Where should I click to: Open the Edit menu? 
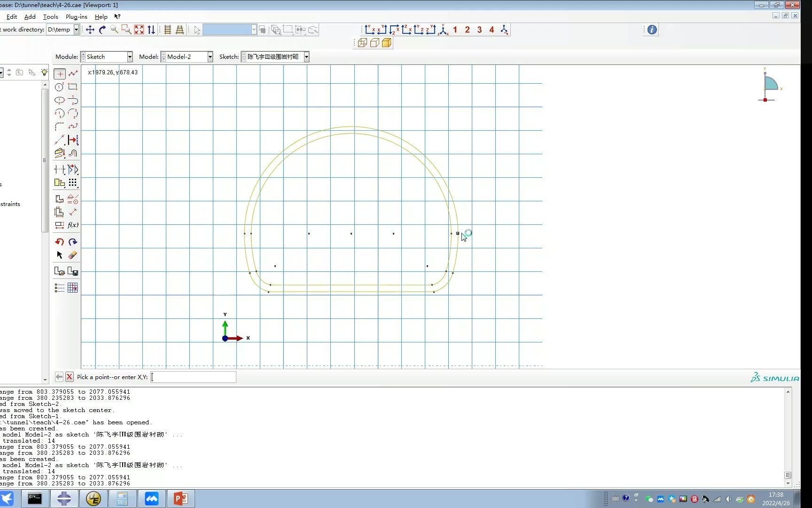pos(12,17)
